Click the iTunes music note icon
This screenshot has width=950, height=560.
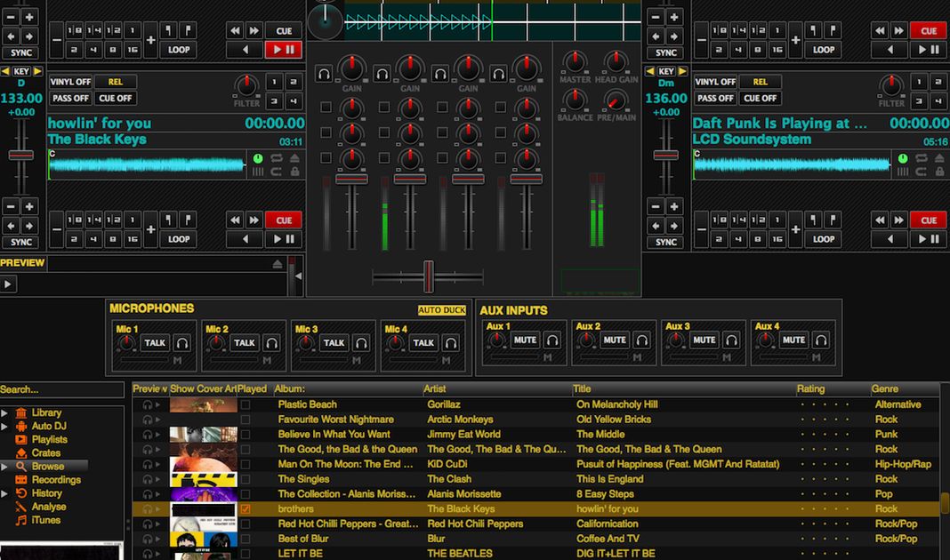point(21,520)
